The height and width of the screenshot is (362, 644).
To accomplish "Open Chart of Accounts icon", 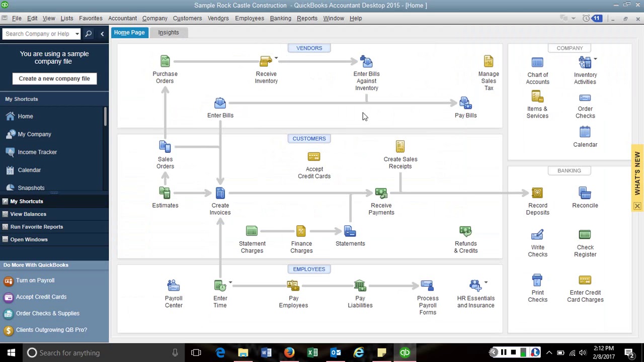I will point(537,62).
